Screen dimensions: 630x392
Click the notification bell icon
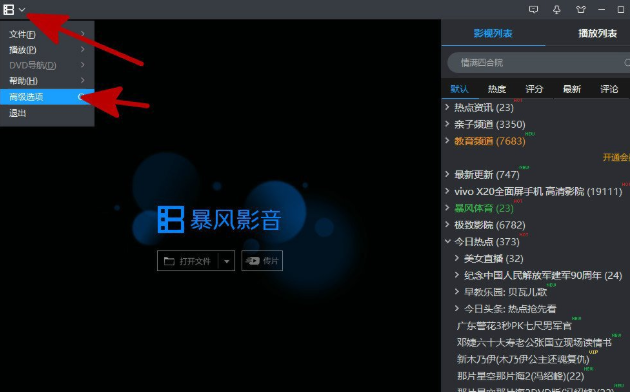pyautogui.click(x=556, y=10)
